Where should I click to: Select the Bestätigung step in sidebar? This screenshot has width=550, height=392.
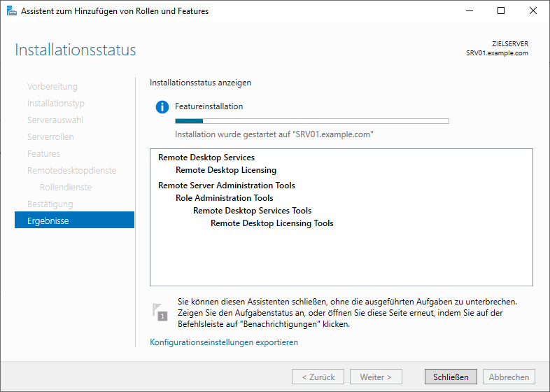(x=50, y=204)
